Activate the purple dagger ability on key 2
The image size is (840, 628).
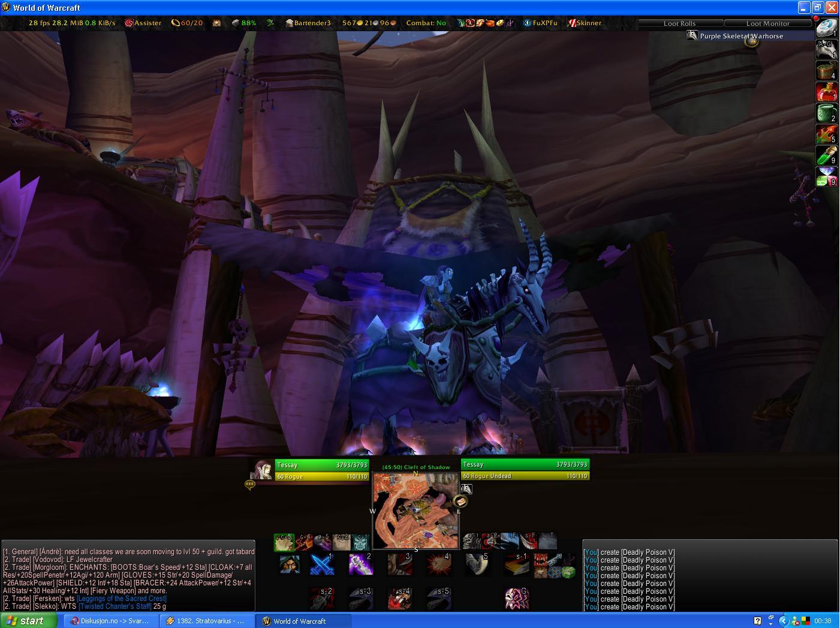pyautogui.click(x=361, y=564)
